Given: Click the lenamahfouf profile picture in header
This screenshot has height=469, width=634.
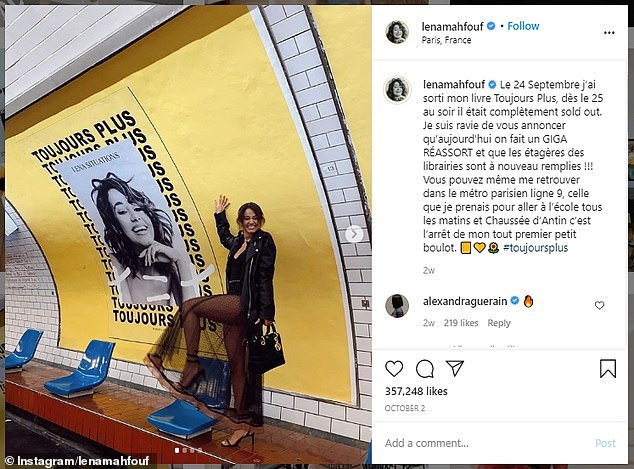Looking at the screenshot, I should point(397,32).
